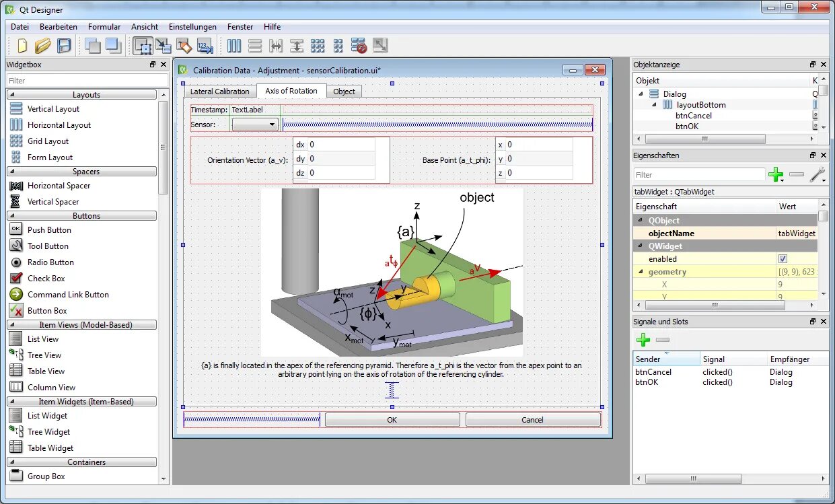The width and height of the screenshot is (835, 504).
Task: Switch to Edit Signals/Slots mode
Action: [164, 46]
